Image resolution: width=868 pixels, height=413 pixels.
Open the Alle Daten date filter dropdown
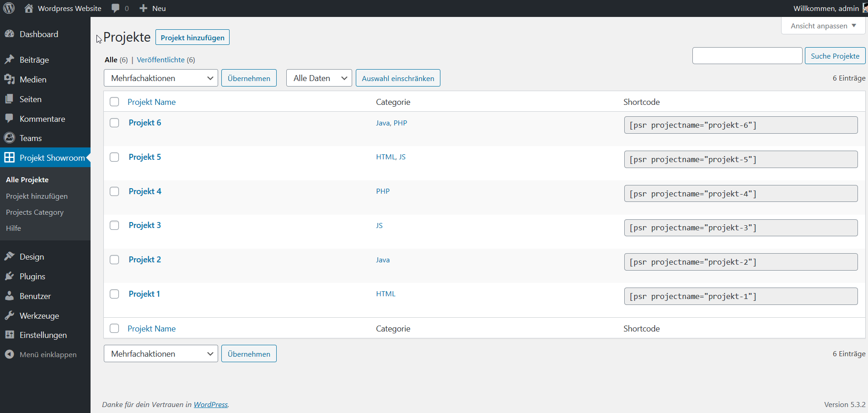coord(319,78)
